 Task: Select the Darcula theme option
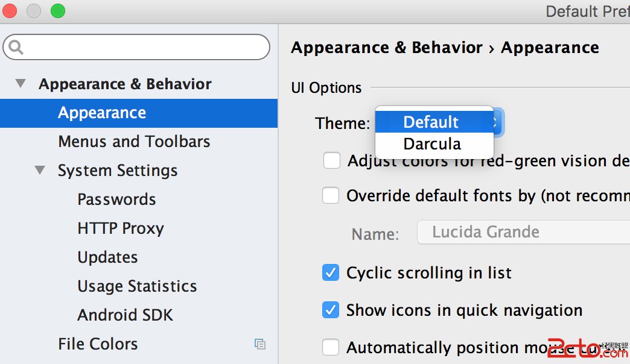point(432,144)
